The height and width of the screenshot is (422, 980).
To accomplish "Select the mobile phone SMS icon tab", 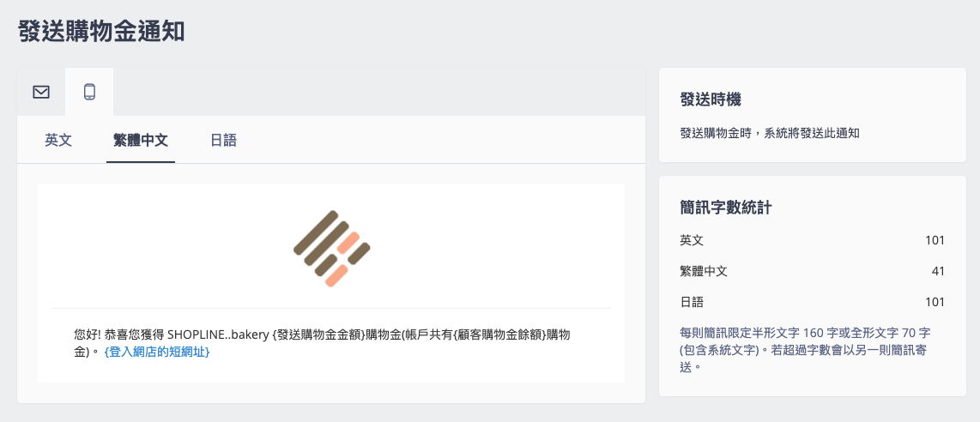I will coord(89,92).
